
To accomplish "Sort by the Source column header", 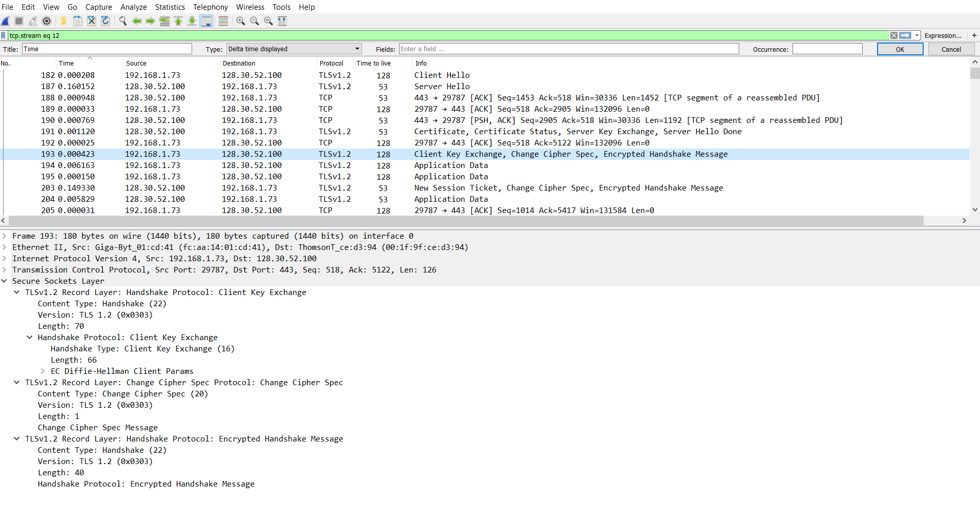I will [171, 64].
